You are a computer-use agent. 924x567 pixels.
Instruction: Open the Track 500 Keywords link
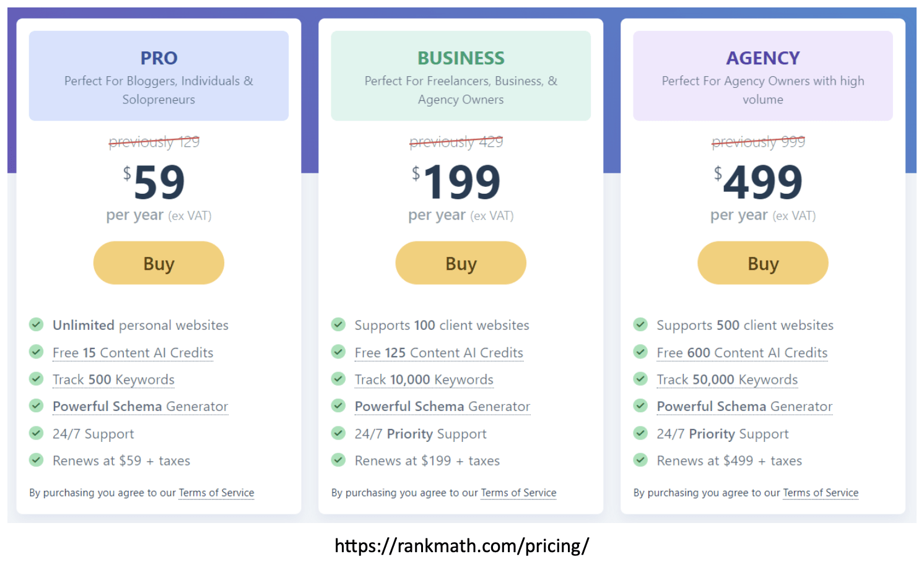click(x=113, y=379)
